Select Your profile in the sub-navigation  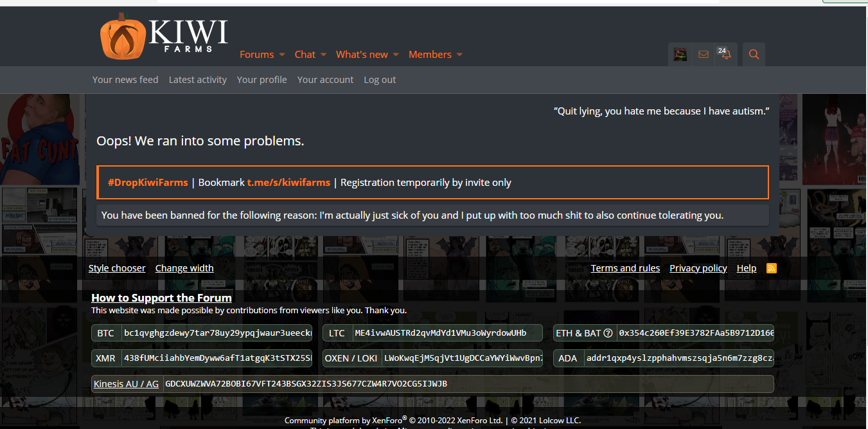point(261,80)
